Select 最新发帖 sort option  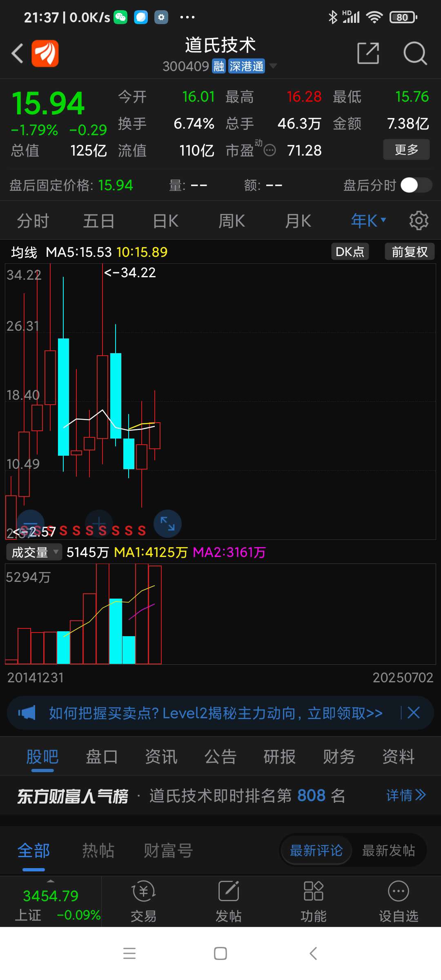[389, 851]
